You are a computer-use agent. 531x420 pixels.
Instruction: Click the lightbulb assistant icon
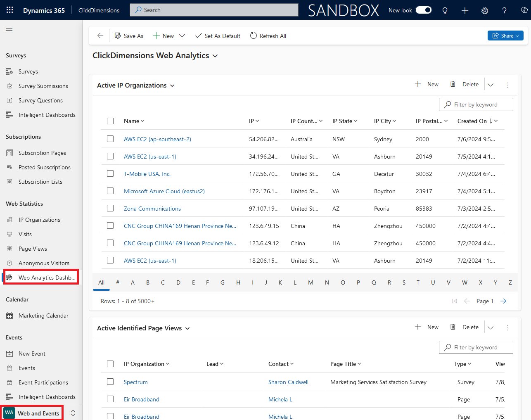[x=445, y=10]
